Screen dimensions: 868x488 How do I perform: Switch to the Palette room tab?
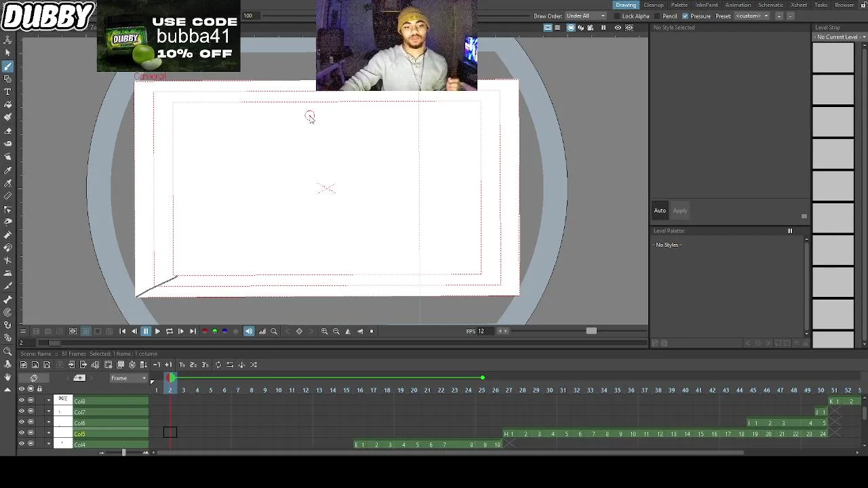(x=679, y=5)
